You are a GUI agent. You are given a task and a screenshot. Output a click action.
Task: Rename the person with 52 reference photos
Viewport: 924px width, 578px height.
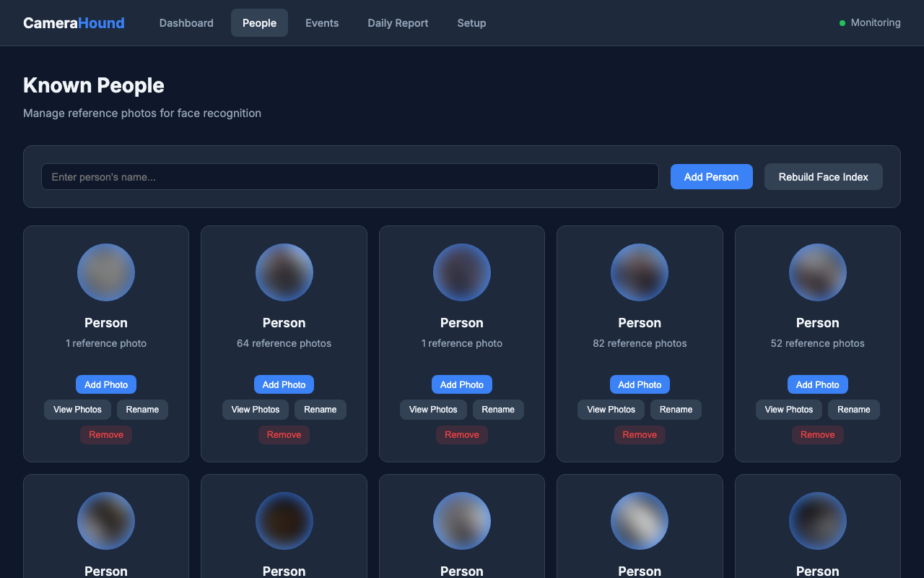853,410
